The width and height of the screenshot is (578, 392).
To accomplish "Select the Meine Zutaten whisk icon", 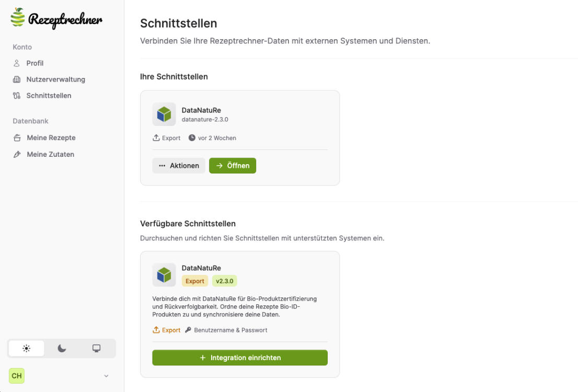I will coord(17,154).
